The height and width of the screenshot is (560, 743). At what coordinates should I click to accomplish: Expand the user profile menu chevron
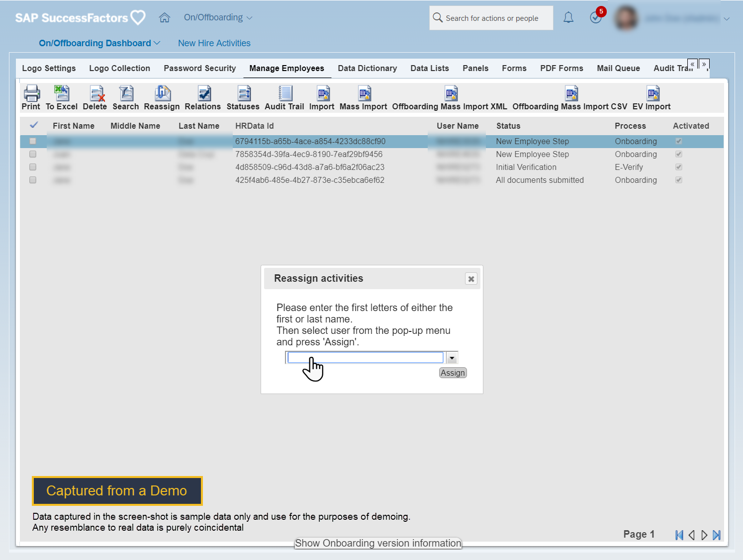click(x=727, y=19)
